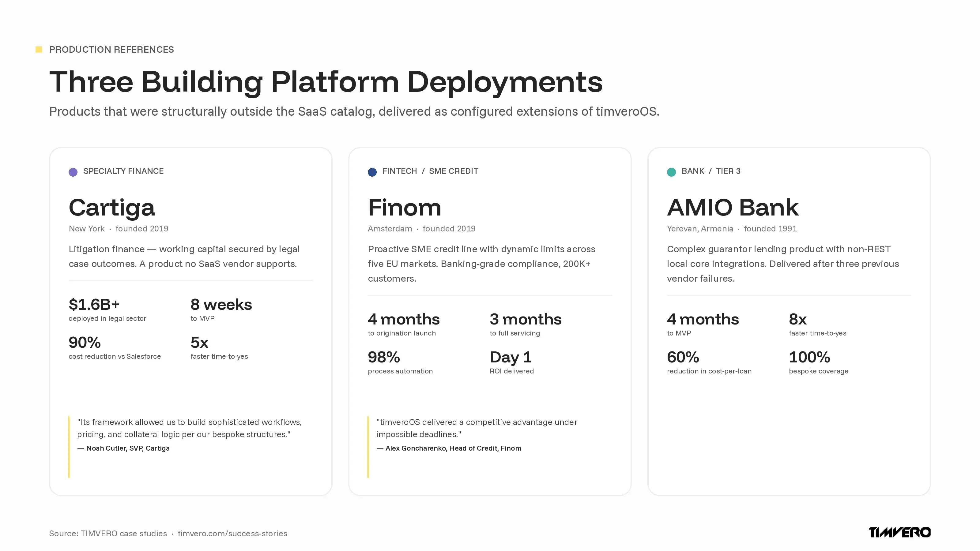Click the Alex Goncharenko, Head of Credit attribution
Image resolution: width=980 pixels, height=551 pixels.
449,448
